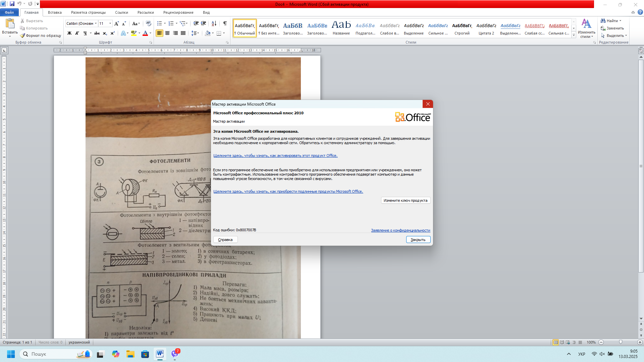Click the Decrease Indent icon
644x362 pixels.
[x=196, y=23]
